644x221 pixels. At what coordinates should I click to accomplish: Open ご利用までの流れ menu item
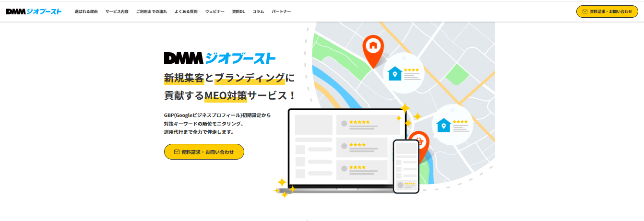coord(151,11)
